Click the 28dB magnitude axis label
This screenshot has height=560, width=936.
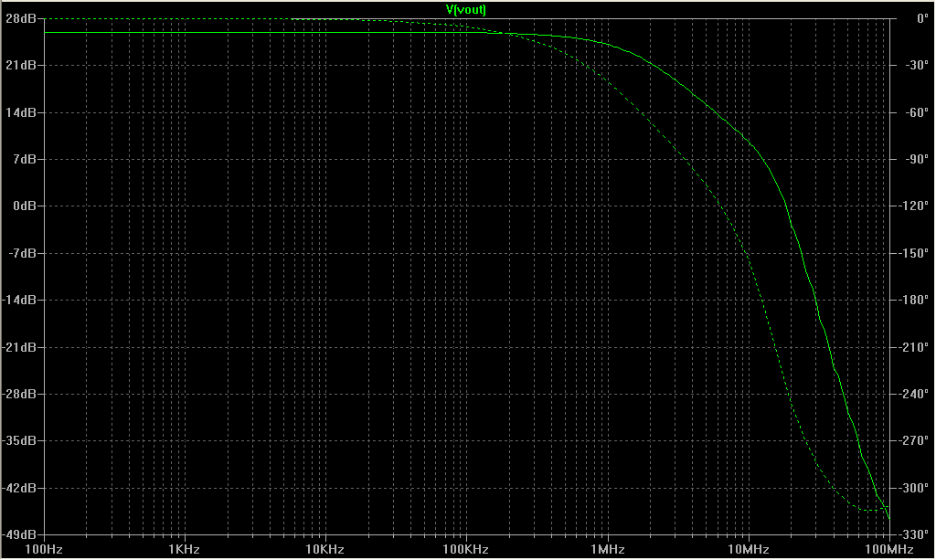pyautogui.click(x=21, y=18)
